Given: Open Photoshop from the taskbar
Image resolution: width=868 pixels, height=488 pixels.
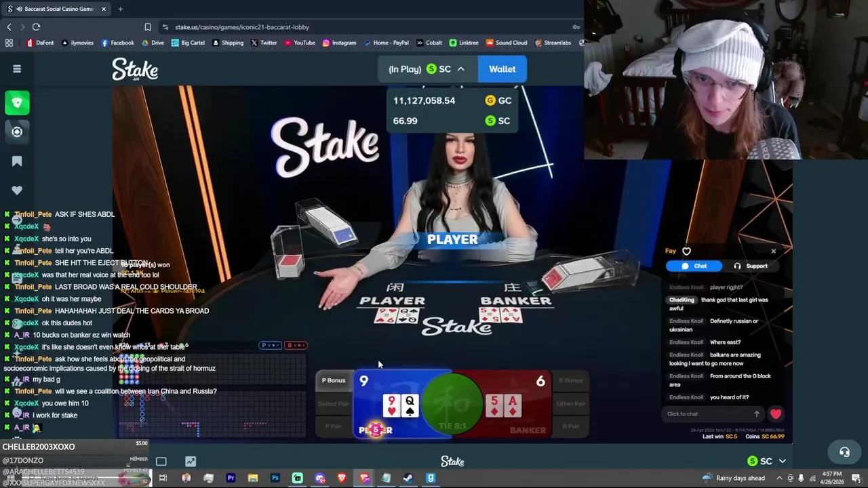Looking at the screenshot, I should [x=275, y=478].
